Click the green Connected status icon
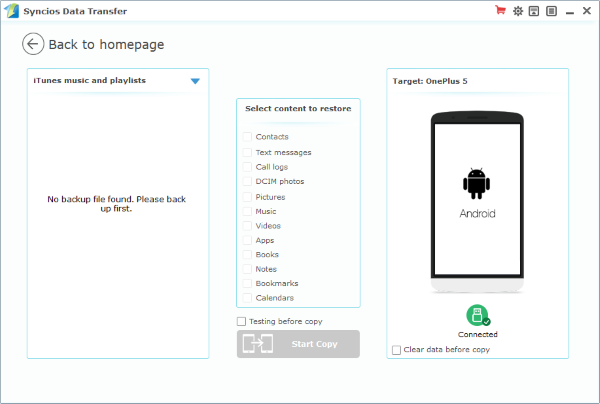 tap(477, 316)
